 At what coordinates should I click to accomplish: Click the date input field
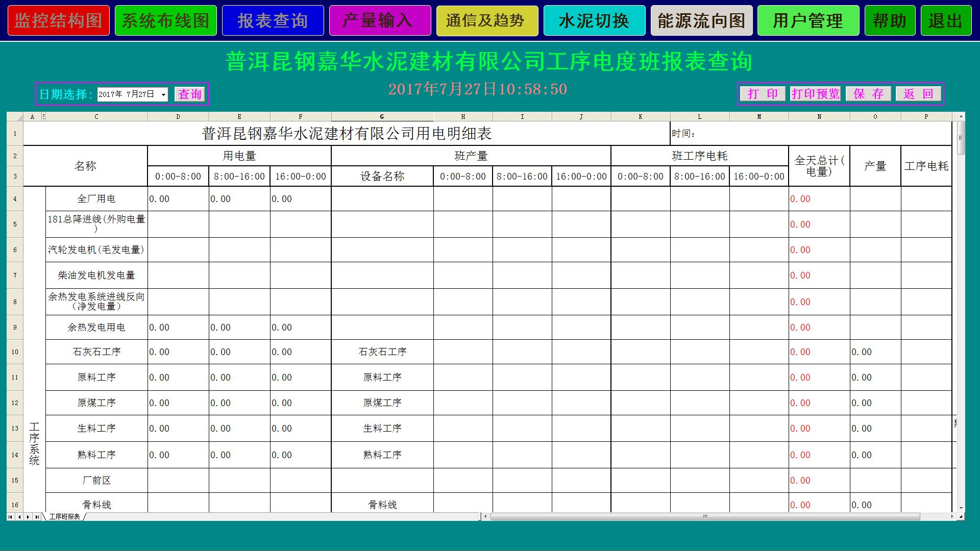(x=128, y=94)
